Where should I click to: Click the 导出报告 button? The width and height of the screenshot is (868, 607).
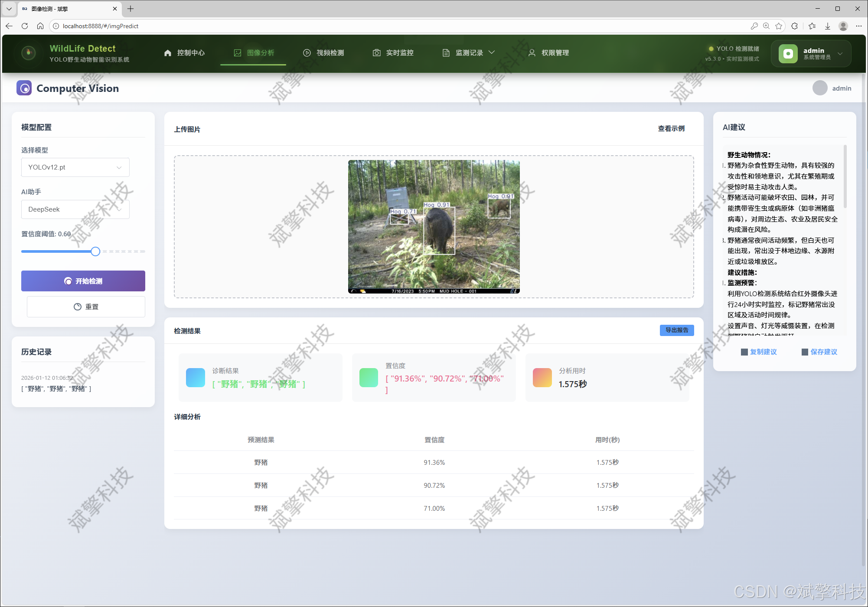pos(676,330)
